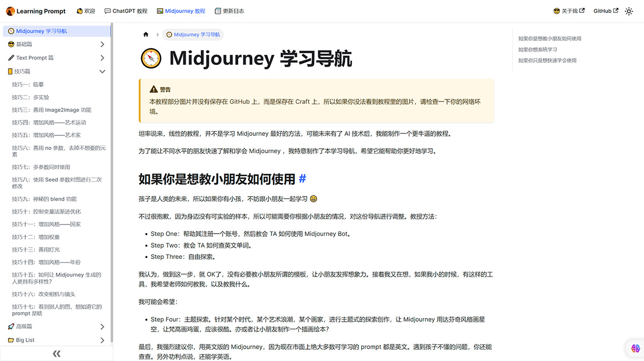Switch to the 更新日志 page
The width and height of the screenshot is (644, 361).
(x=229, y=10)
